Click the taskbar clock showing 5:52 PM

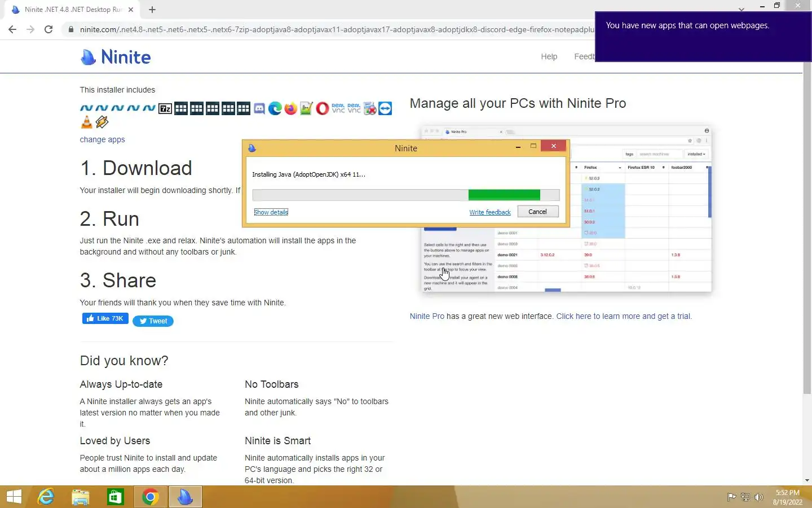[788, 497]
